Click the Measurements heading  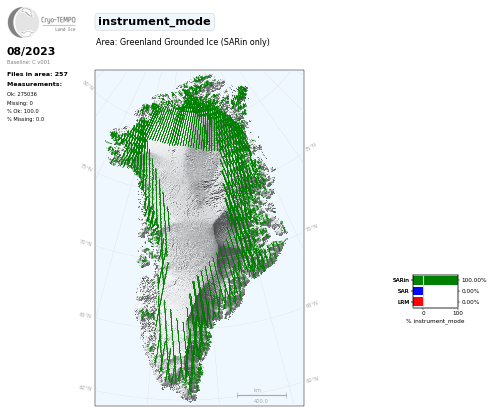34,84
